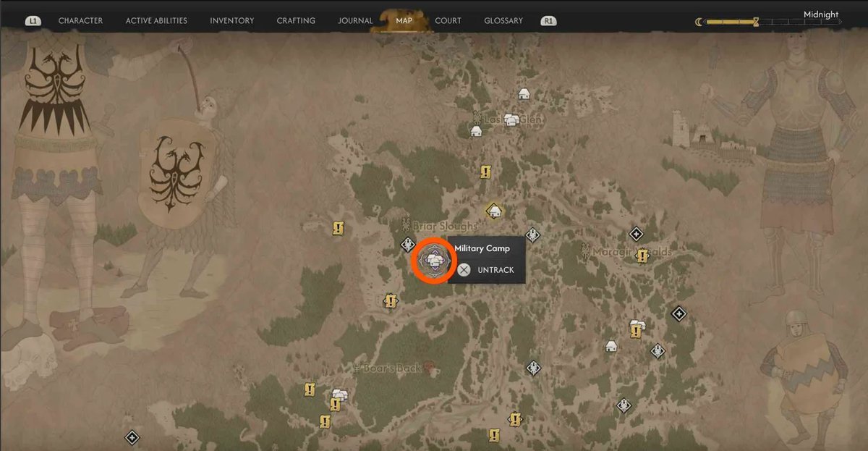Screen dimensions: 868x451
Task: Switch to the ACTIVE ABILITIES tab
Action: pyautogui.click(x=156, y=21)
